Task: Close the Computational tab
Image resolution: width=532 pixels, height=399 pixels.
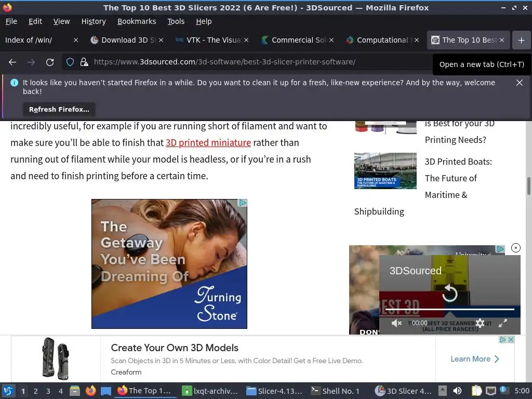Action: click(x=417, y=40)
